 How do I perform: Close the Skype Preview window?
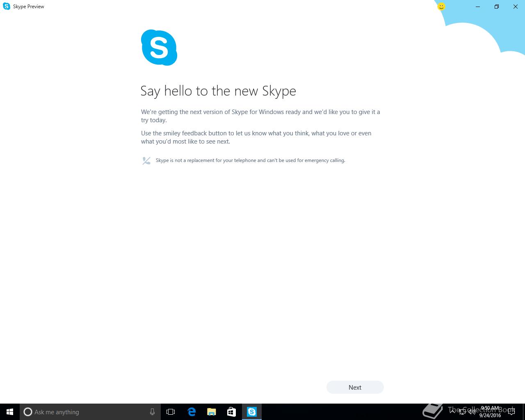tap(516, 7)
